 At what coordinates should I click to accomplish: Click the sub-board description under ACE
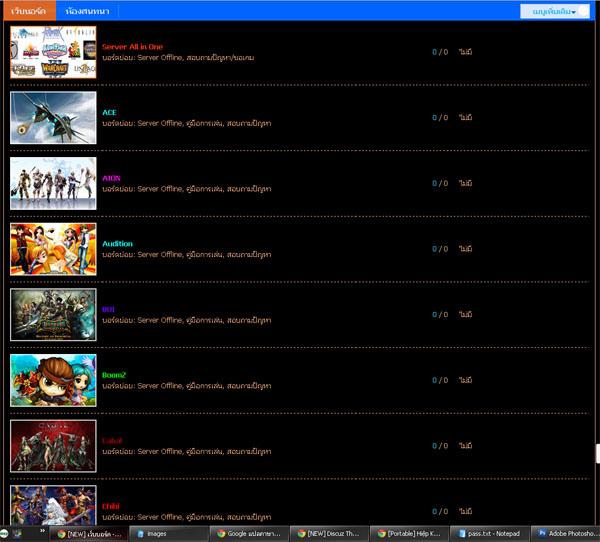pyautogui.click(x=187, y=123)
